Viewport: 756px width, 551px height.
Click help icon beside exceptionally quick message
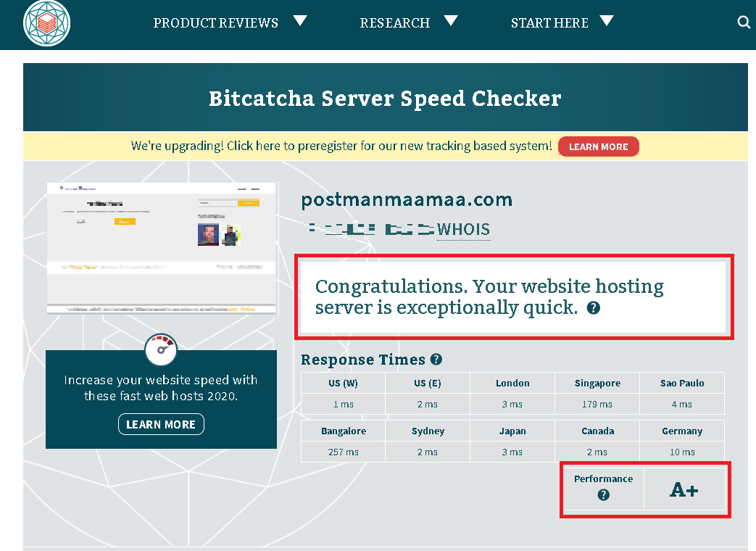[593, 307]
